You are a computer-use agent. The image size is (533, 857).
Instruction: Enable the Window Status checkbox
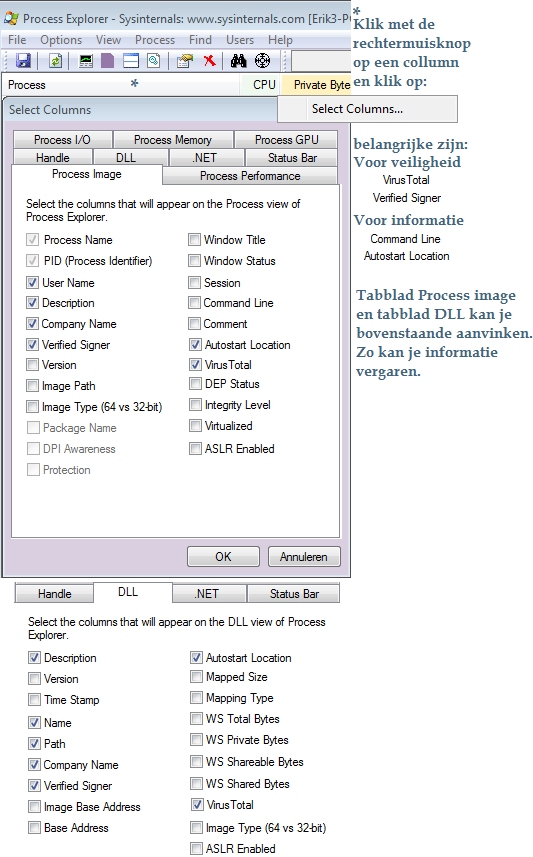coord(194,261)
